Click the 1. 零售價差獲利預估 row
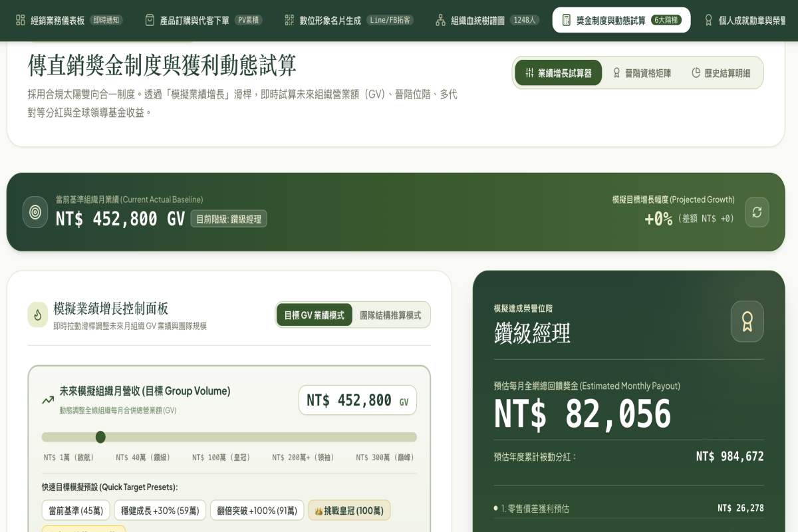This screenshot has height=532, width=798. coord(629,509)
